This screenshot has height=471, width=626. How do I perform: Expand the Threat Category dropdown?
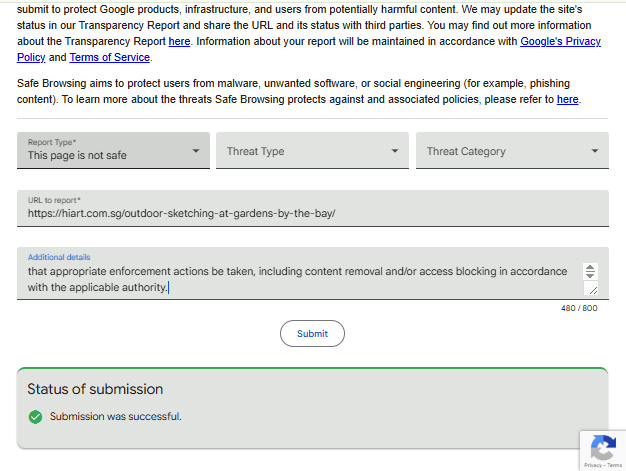point(512,150)
